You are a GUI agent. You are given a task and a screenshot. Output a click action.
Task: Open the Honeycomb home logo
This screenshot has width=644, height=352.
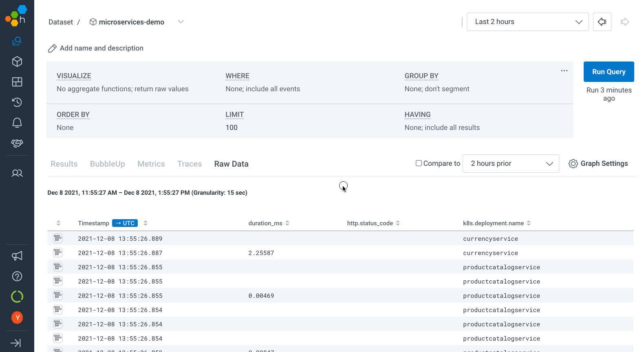click(x=16, y=16)
